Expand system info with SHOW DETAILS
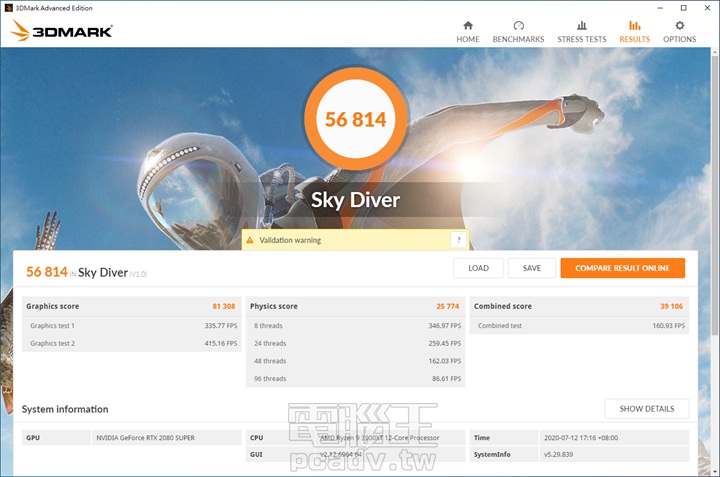This screenshot has width=720, height=477. click(x=646, y=408)
